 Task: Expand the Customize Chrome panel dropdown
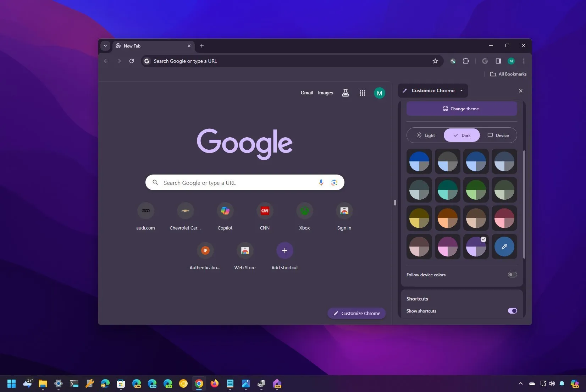pos(461,90)
